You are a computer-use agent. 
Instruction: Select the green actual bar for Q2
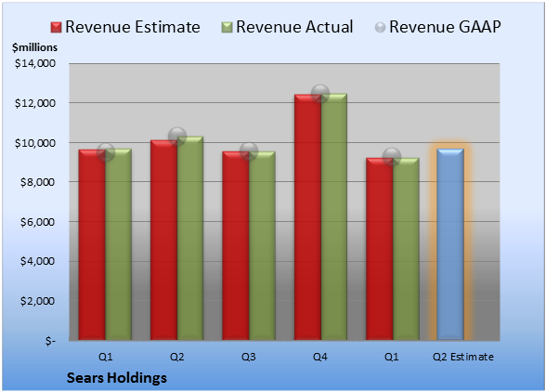tap(190, 238)
